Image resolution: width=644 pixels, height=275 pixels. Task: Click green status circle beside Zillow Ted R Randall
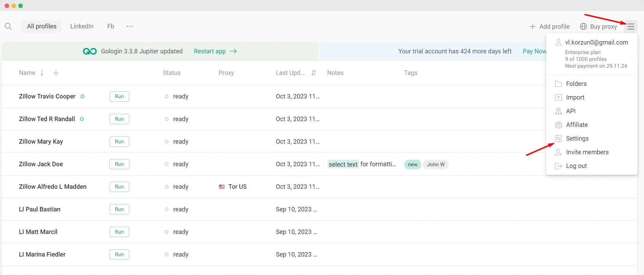point(82,119)
